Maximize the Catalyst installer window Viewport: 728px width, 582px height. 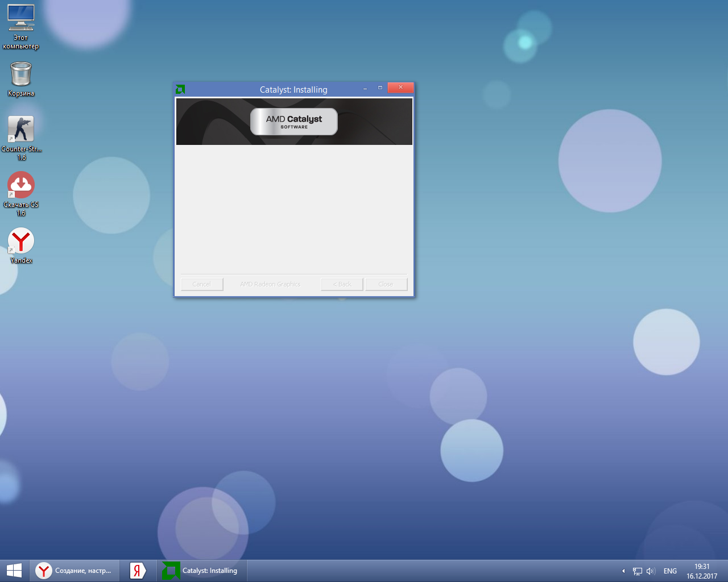pyautogui.click(x=380, y=88)
